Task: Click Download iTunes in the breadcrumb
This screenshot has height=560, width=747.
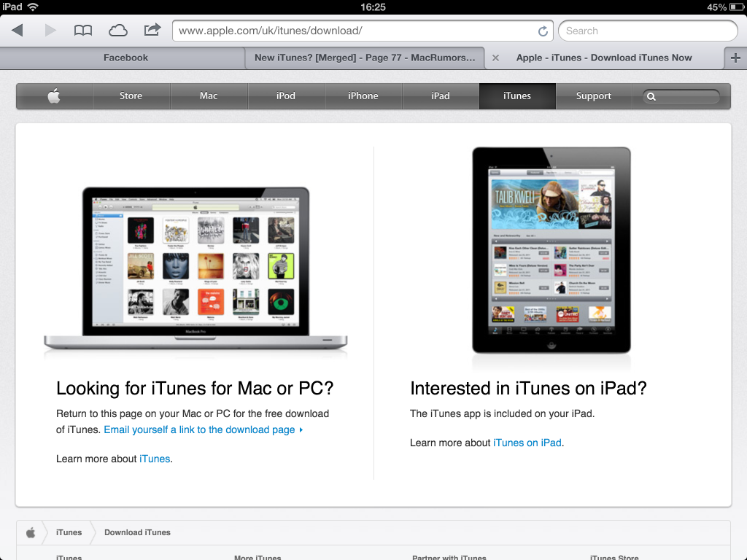Action: point(137,532)
